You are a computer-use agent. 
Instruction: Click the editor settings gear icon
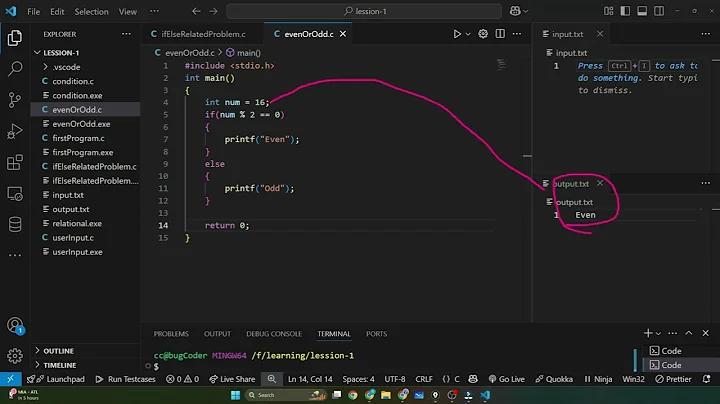483,34
